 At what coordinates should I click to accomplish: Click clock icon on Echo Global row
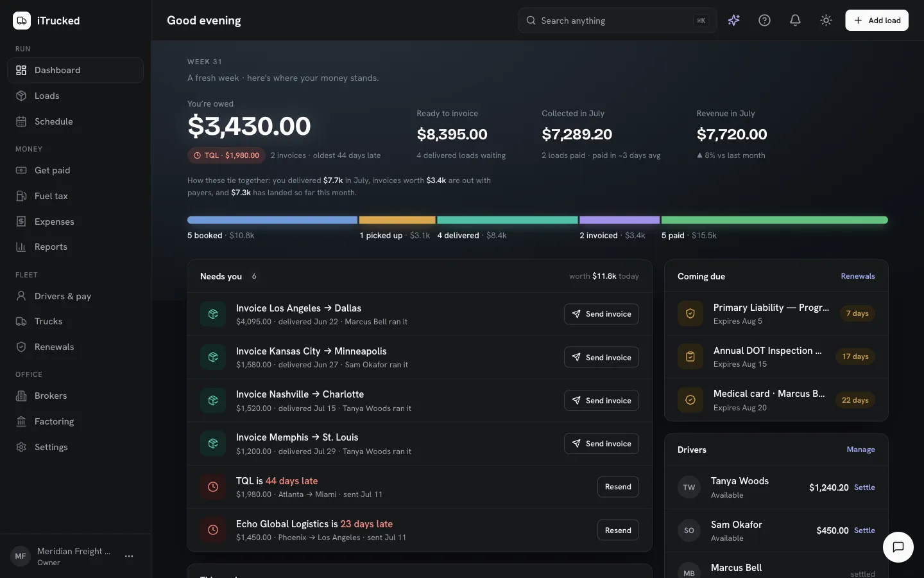(213, 530)
